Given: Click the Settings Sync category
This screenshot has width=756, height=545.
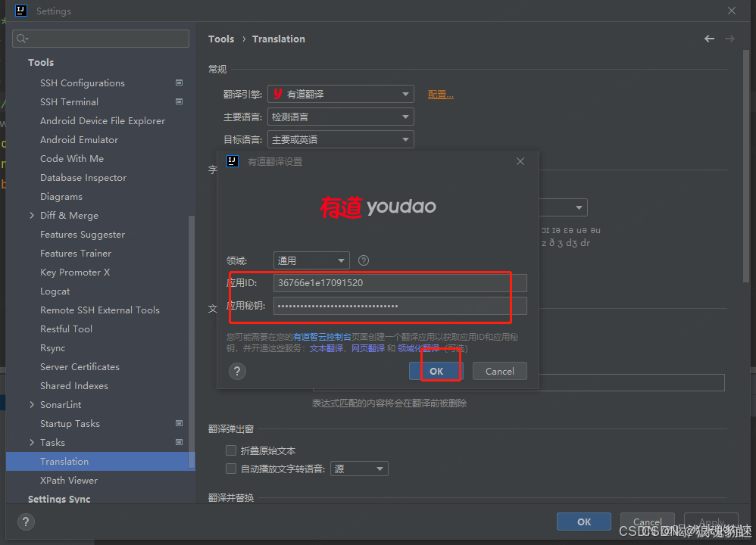Looking at the screenshot, I should [x=59, y=500].
